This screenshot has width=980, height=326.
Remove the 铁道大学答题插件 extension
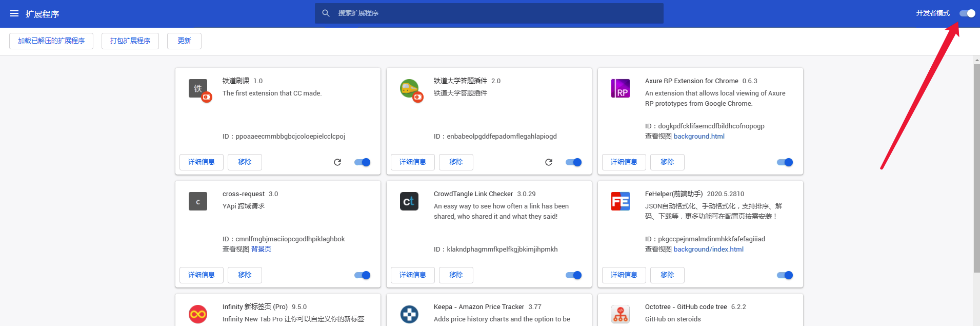point(456,162)
